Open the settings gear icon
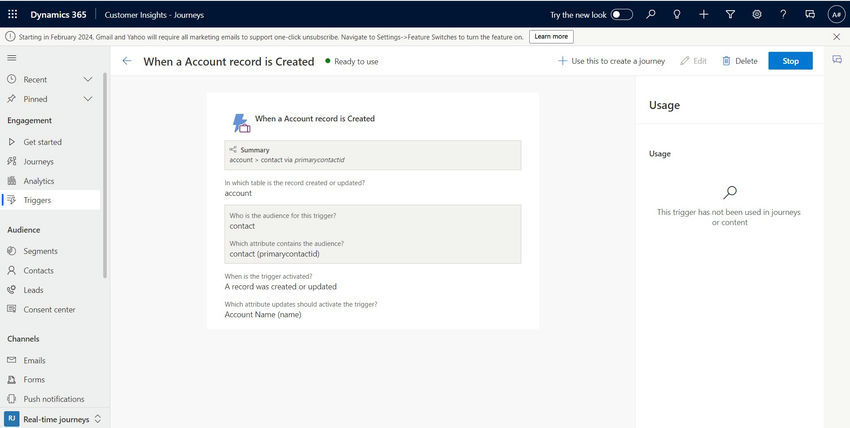This screenshot has height=428, width=850. click(x=757, y=14)
